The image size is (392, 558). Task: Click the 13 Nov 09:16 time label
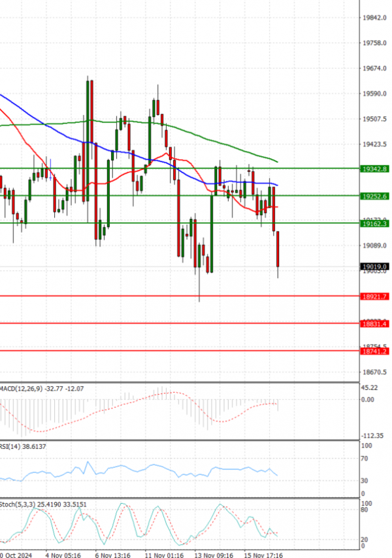point(214,553)
